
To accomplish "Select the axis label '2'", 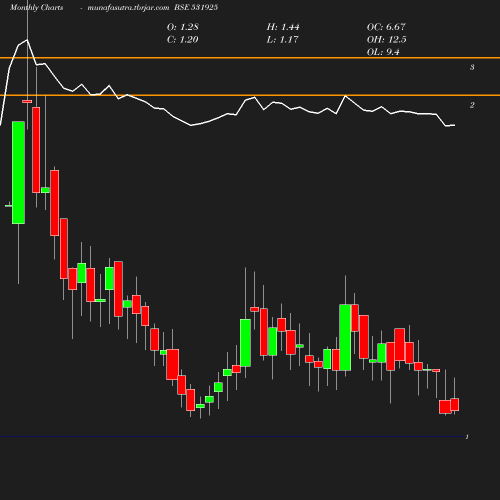I will [472, 105].
